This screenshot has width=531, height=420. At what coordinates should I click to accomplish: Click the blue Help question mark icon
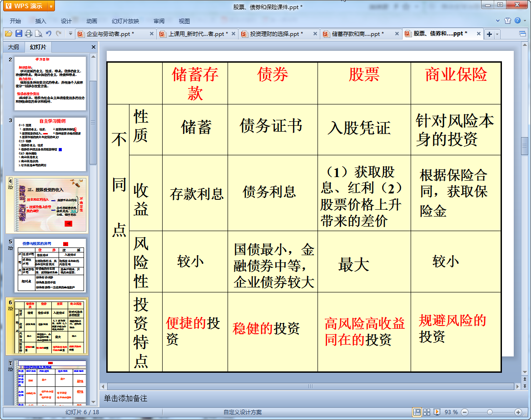coord(517,20)
